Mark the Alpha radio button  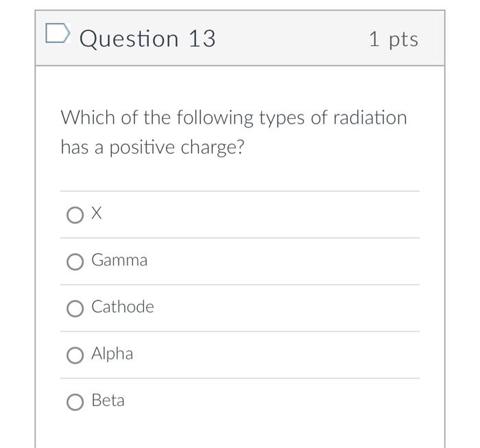pos(75,355)
